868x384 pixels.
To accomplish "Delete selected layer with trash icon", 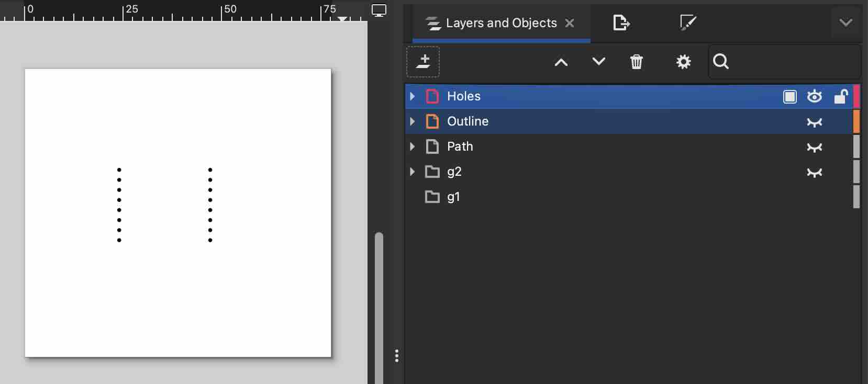I will [637, 62].
